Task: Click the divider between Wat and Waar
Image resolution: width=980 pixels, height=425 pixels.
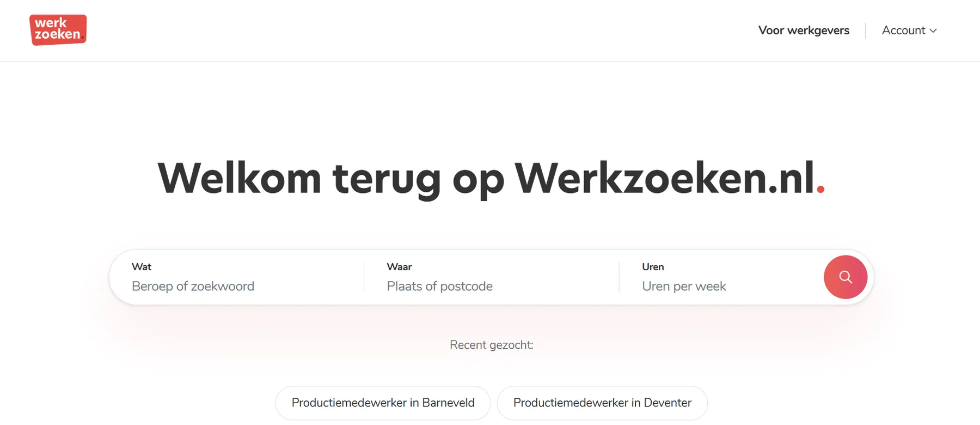Action: pos(364,277)
